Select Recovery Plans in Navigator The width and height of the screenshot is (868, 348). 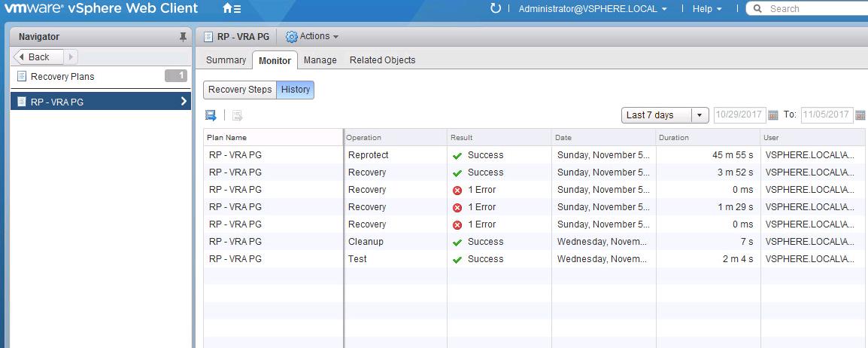click(62, 77)
